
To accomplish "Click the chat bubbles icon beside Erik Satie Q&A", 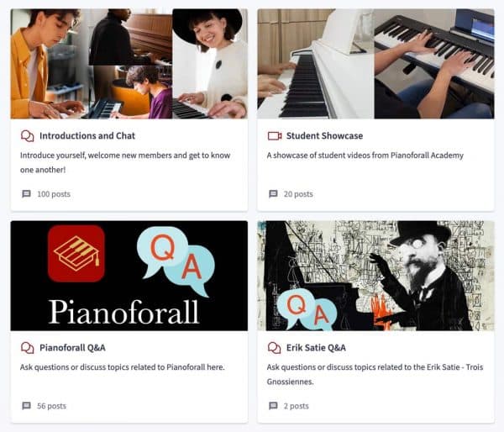I will (274, 348).
